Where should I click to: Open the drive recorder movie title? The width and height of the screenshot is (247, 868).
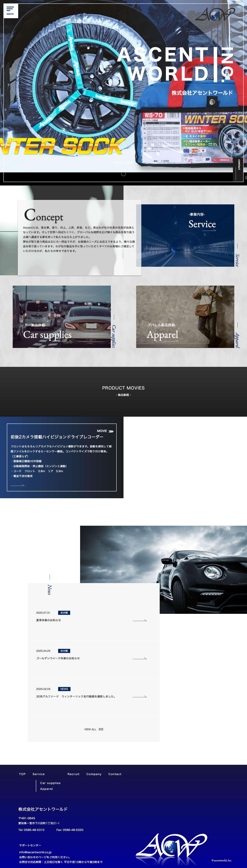click(57, 437)
